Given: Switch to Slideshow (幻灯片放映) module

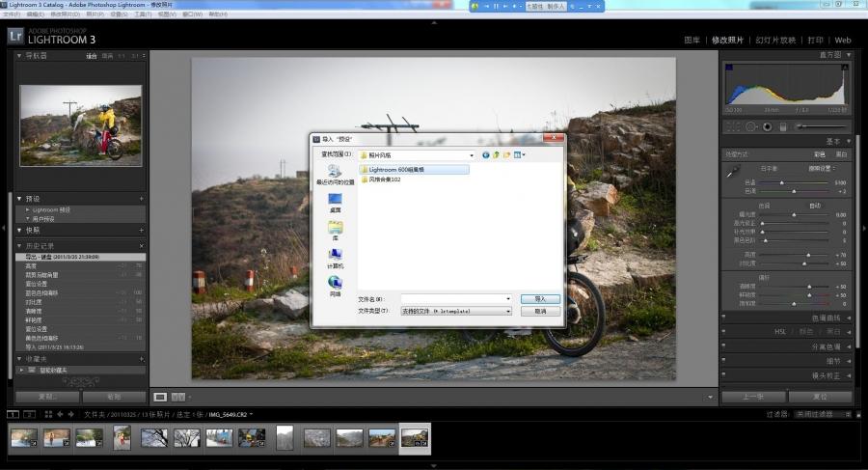Looking at the screenshot, I should point(775,40).
